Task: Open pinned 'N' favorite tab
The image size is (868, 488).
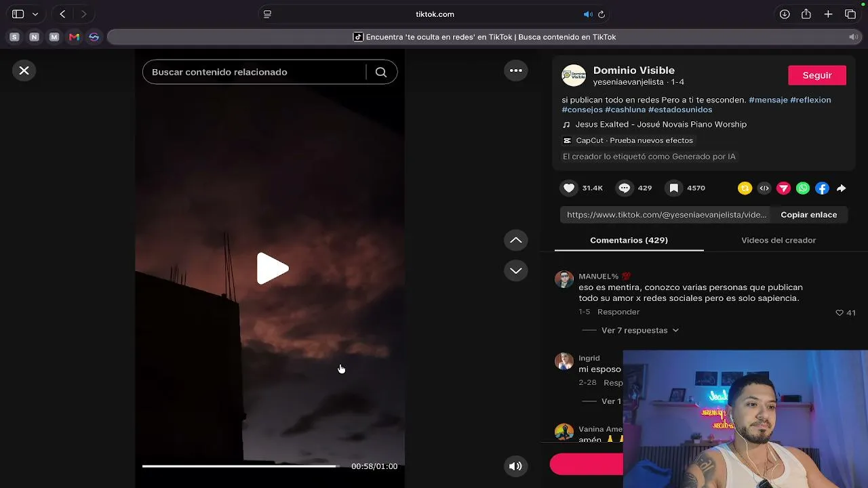Action: tap(34, 37)
